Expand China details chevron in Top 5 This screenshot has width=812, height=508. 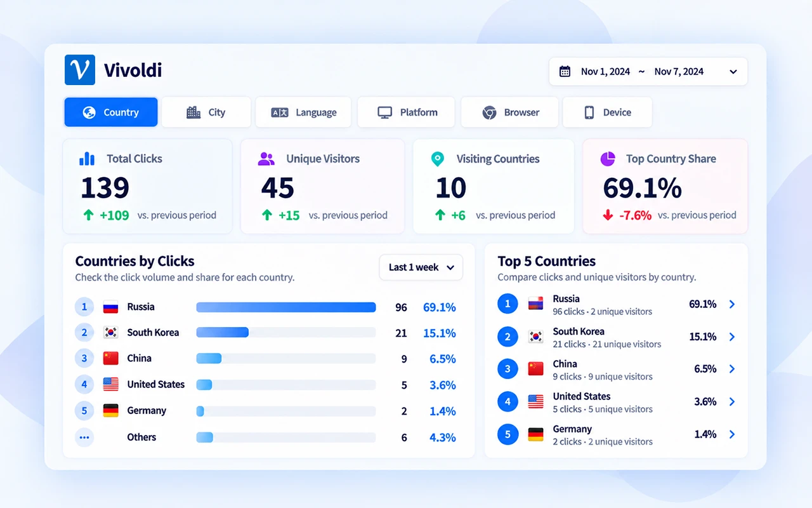732,369
